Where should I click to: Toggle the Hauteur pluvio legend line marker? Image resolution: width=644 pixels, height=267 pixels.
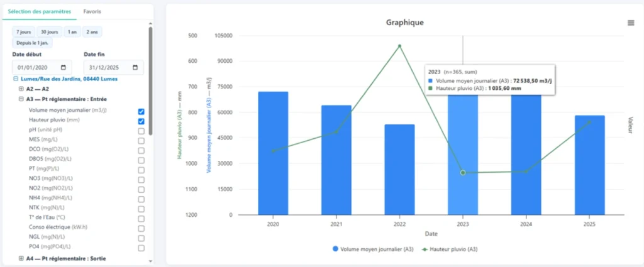pyautogui.click(x=425, y=249)
